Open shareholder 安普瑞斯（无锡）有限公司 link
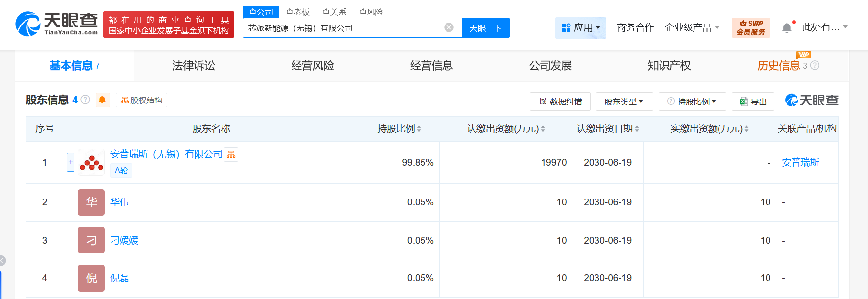The image size is (868, 299). tap(166, 154)
